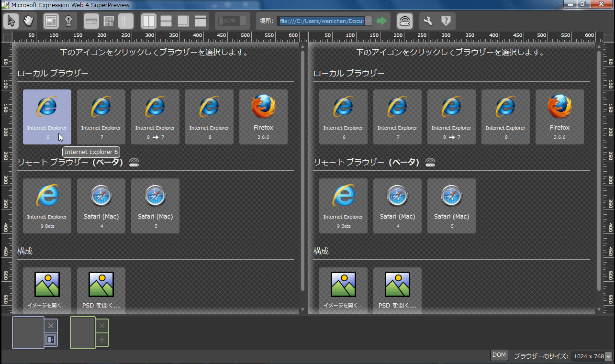Select Firefox 3.6.6 in right pane
The image size is (615, 364).
point(559,117)
